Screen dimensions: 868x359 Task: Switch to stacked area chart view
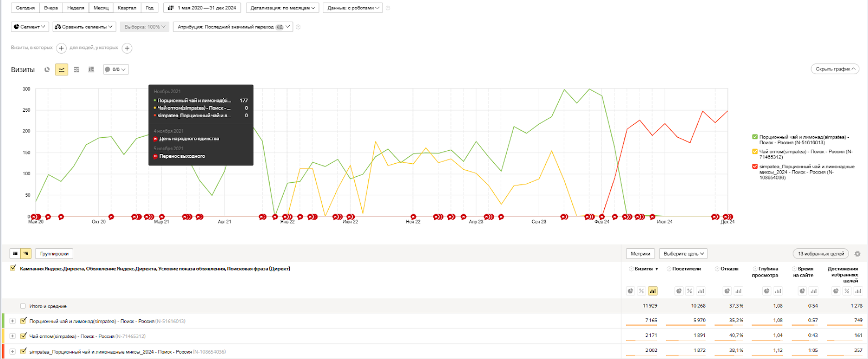[x=76, y=69]
